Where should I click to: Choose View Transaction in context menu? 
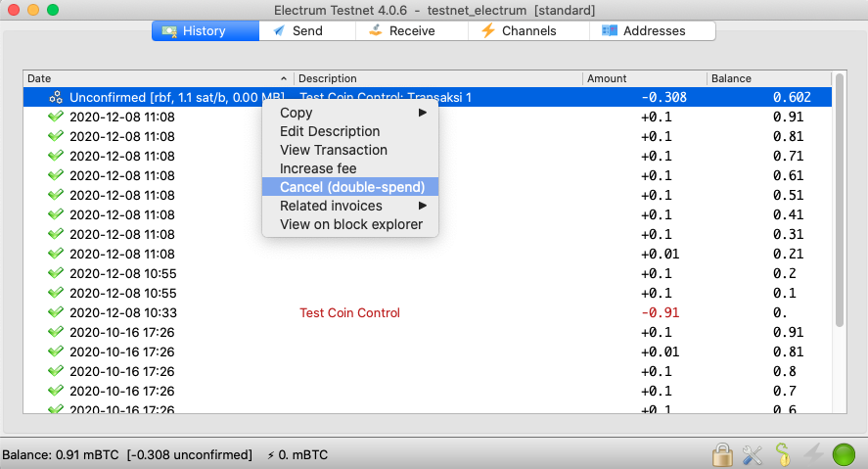[350, 150]
